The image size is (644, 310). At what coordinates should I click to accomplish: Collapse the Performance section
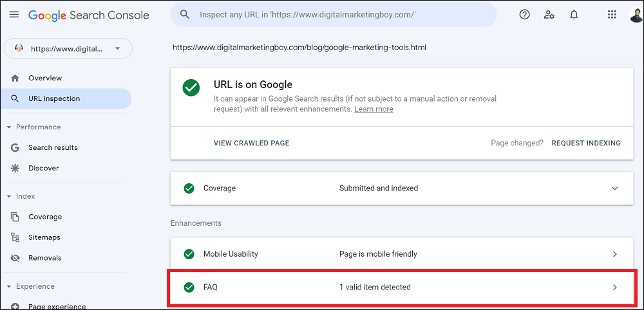coord(9,127)
